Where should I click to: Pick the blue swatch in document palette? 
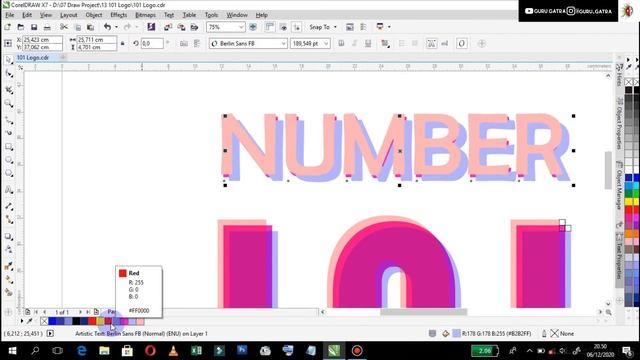coord(52,321)
